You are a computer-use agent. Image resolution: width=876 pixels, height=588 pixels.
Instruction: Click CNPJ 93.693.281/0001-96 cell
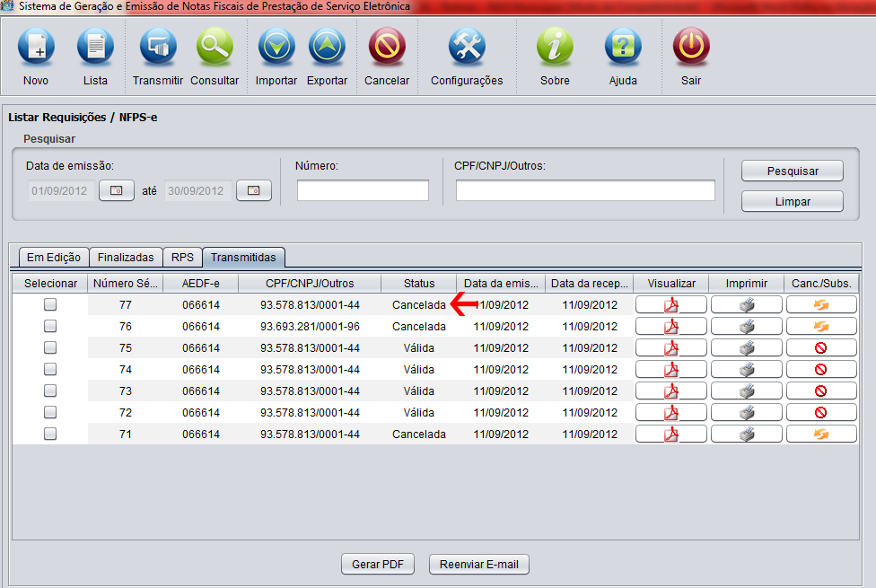(x=310, y=327)
